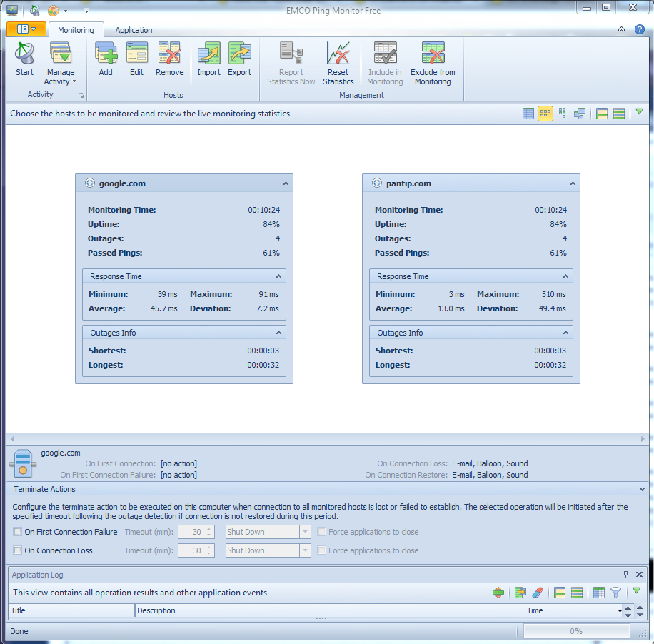Open the help question mark icon
The image size is (654, 644).
640,29
